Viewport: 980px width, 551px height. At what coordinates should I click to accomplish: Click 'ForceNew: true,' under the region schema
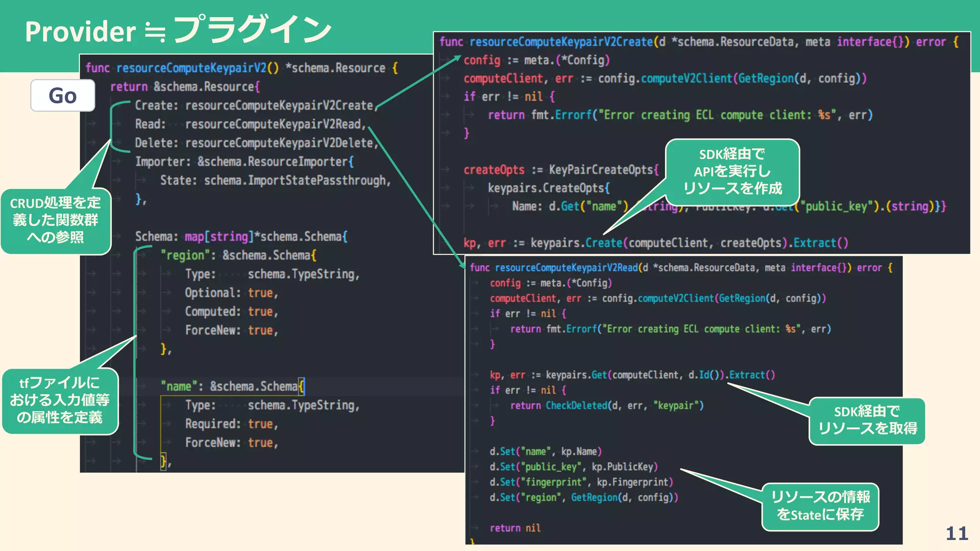[232, 330]
